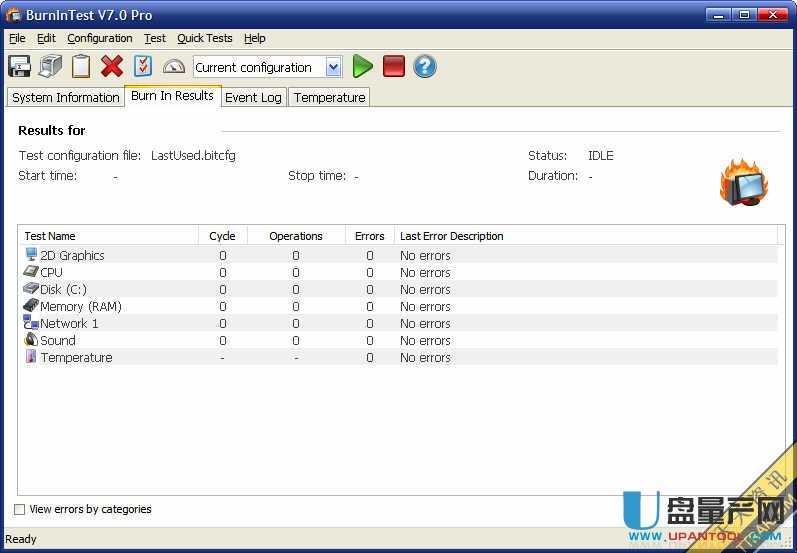Open help via blue question mark icon
Viewport: 797px width, 553px height.
click(425, 67)
